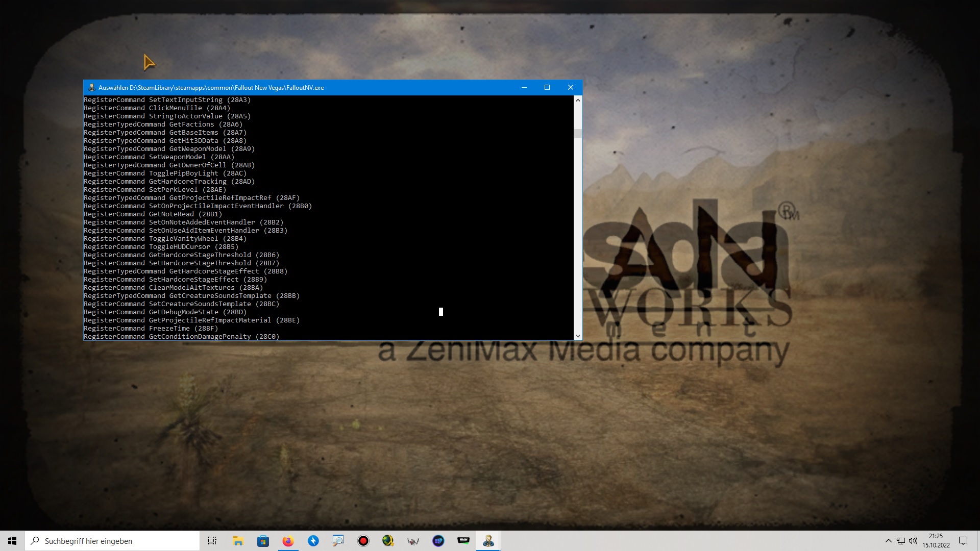Select the Vault Boy Fallout taskbar icon
Viewport: 980px width, 551px height.
488,541
